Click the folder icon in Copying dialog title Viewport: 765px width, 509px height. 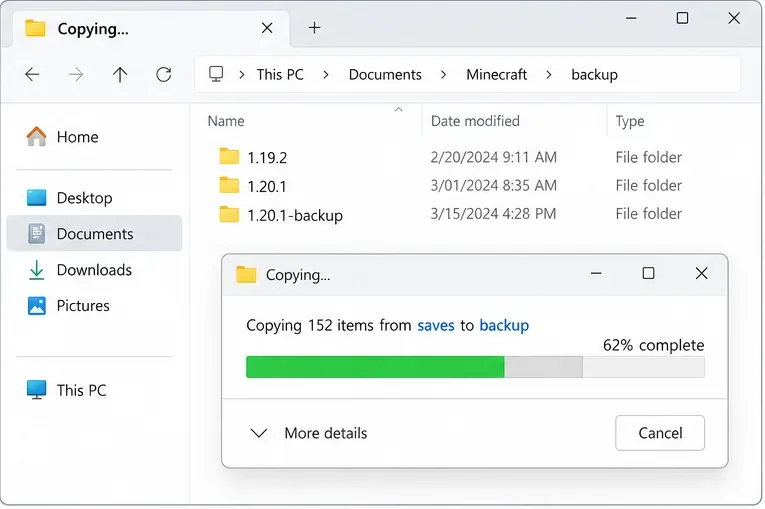point(246,274)
